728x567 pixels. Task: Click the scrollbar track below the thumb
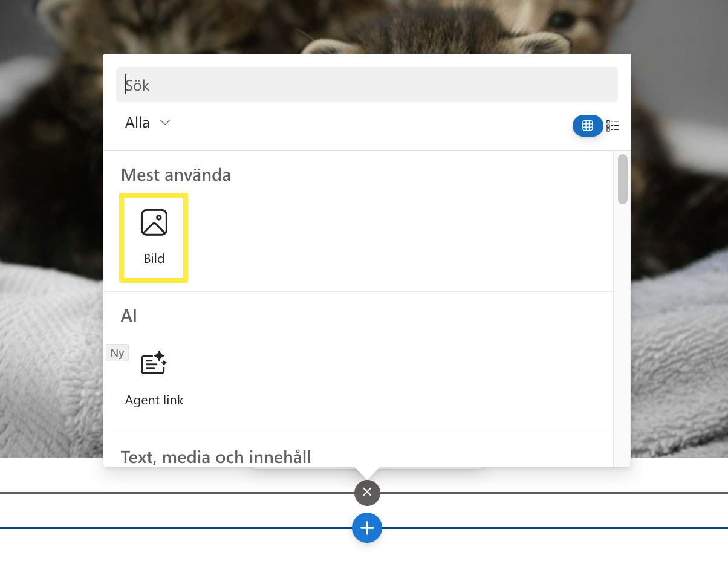tap(622, 332)
